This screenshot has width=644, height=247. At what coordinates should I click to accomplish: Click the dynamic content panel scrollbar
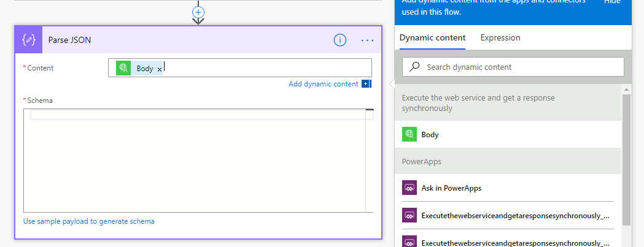click(x=626, y=159)
